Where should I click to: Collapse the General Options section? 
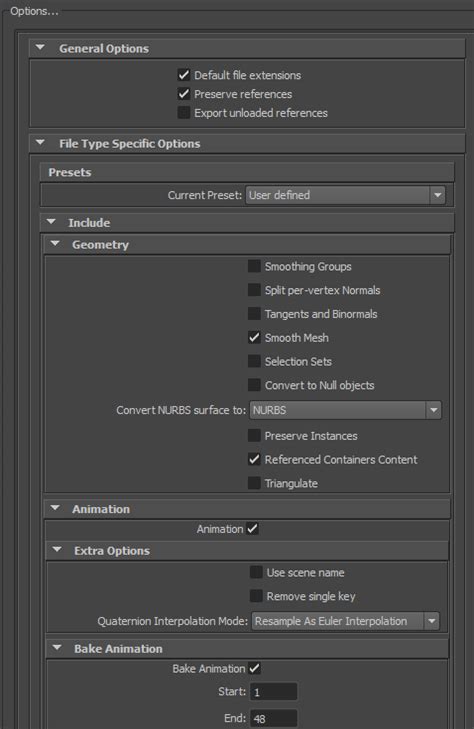pyautogui.click(x=40, y=48)
